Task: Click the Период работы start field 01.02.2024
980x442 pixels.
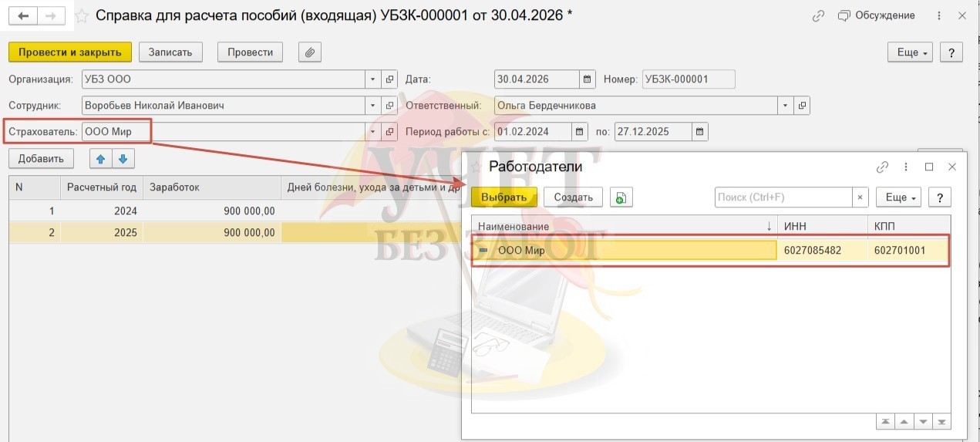Action: tap(533, 132)
